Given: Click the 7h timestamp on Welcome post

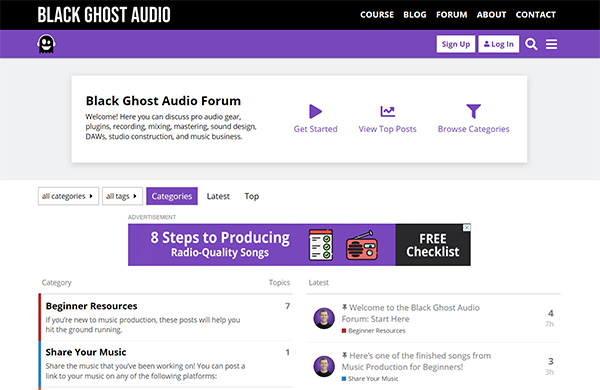Looking at the screenshot, I should 549,324.
